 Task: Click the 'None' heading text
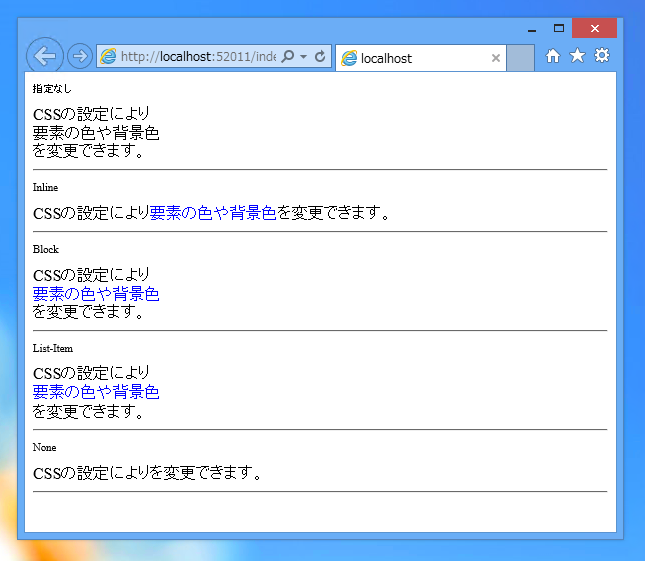[44, 447]
